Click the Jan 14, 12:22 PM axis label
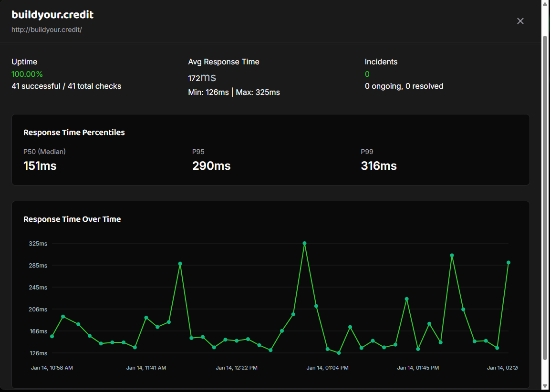 coord(237,368)
